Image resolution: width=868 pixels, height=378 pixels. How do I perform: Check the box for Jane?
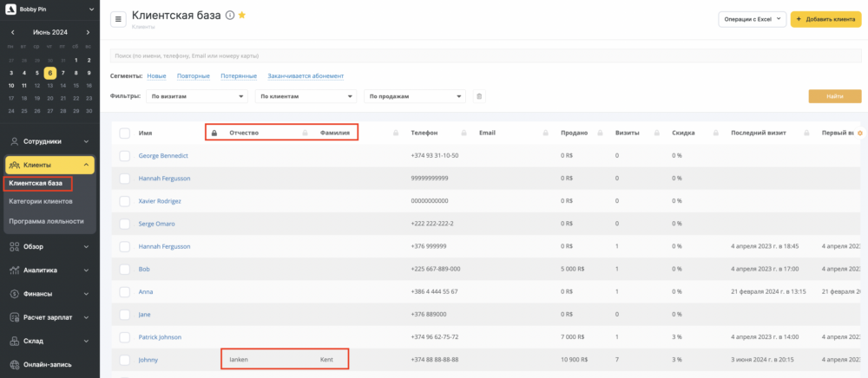[x=124, y=315]
